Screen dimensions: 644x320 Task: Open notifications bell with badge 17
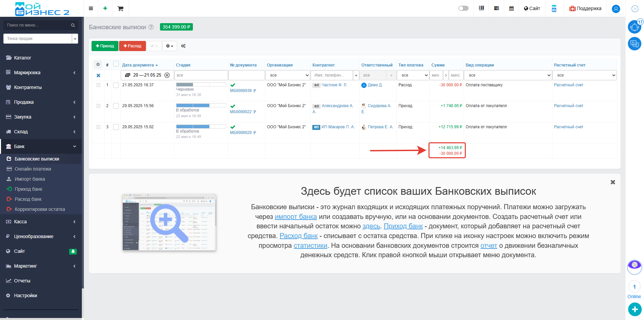(x=634, y=27)
